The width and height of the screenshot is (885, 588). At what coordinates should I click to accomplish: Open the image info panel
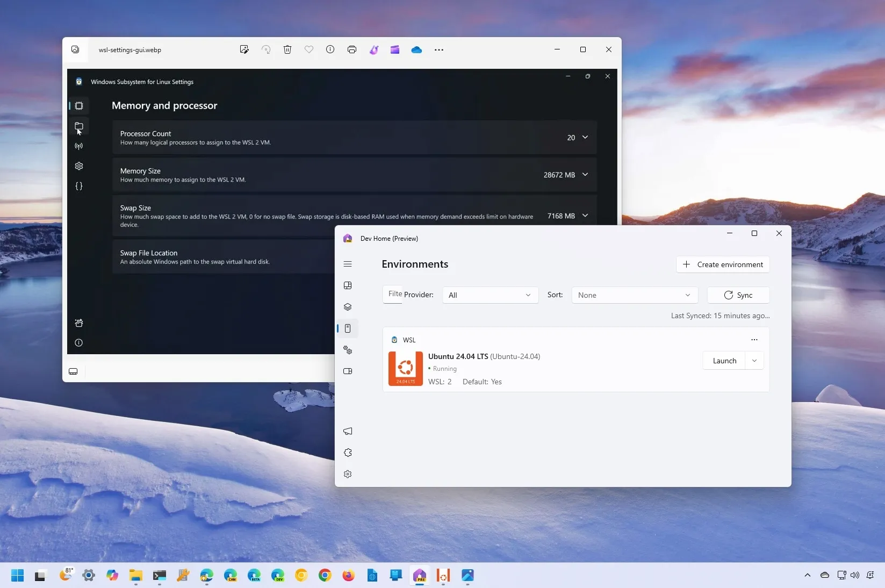(330, 49)
